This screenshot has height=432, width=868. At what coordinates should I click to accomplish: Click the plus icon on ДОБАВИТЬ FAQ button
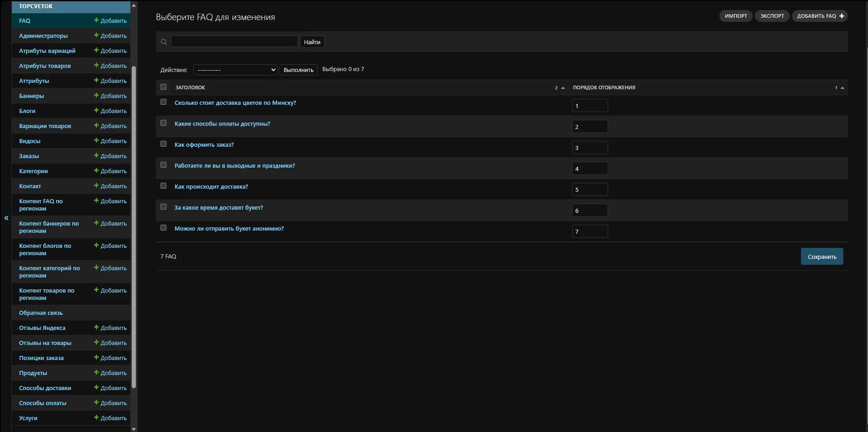click(x=842, y=16)
